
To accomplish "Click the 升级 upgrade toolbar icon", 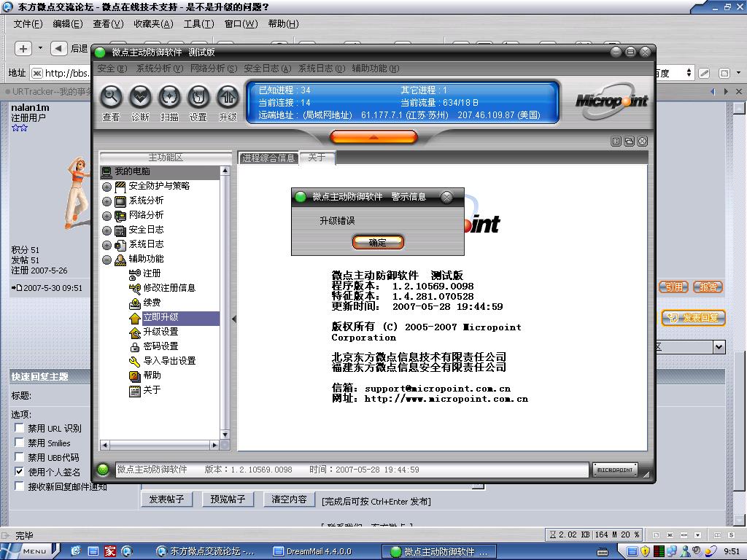I will 228,97.
